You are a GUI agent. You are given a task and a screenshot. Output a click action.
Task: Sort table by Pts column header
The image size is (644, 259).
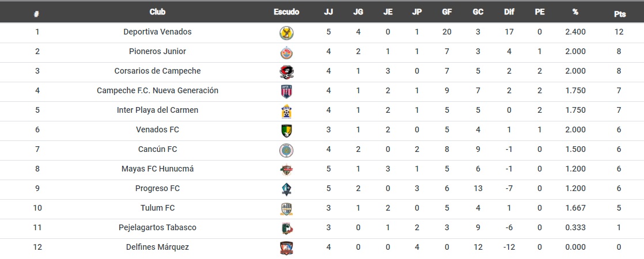pyautogui.click(x=620, y=13)
